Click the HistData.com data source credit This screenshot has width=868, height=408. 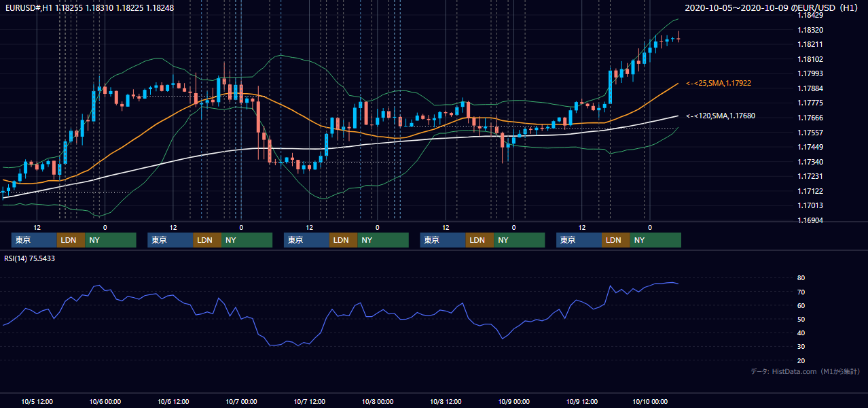click(806, 371)
